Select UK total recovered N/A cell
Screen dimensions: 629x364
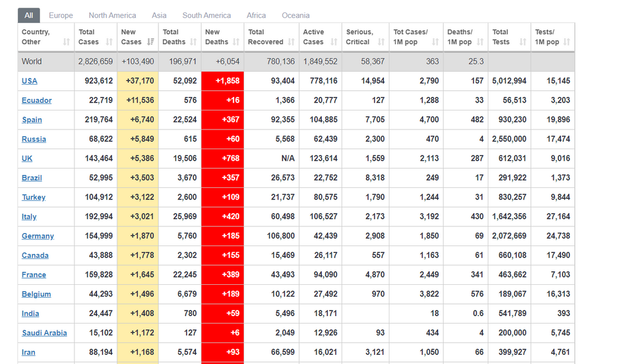[272, 158]
